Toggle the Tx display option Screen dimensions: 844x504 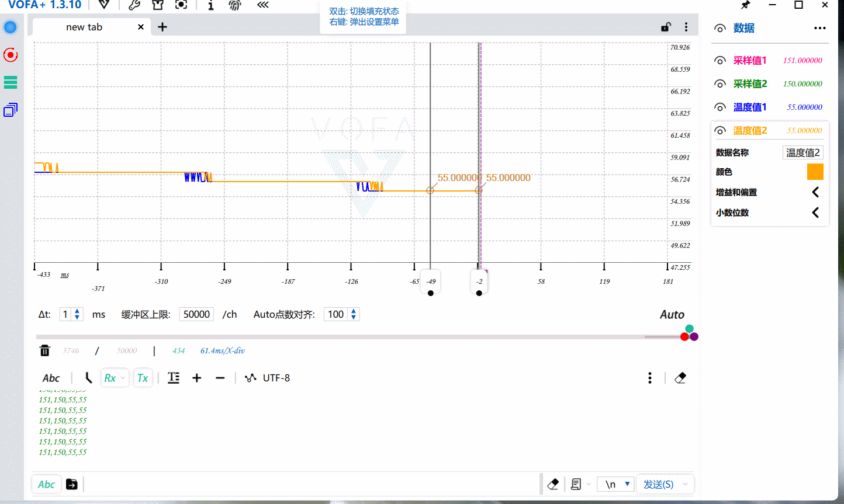coord(143,378)
